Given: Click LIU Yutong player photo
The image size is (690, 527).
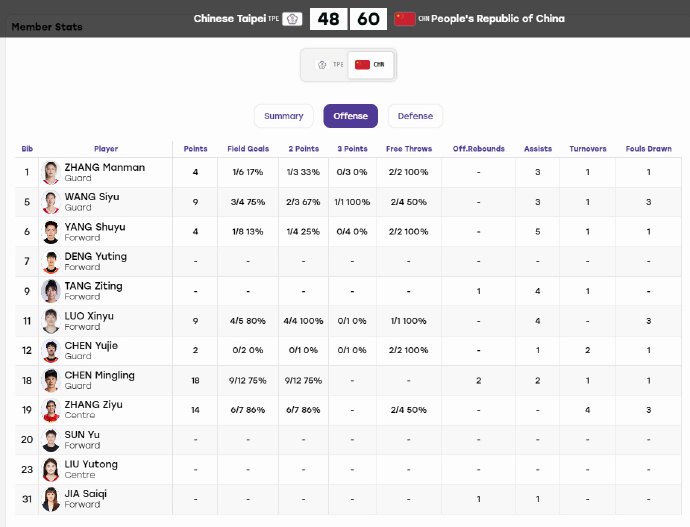Looking at the screenshot, I should (51, 469).
